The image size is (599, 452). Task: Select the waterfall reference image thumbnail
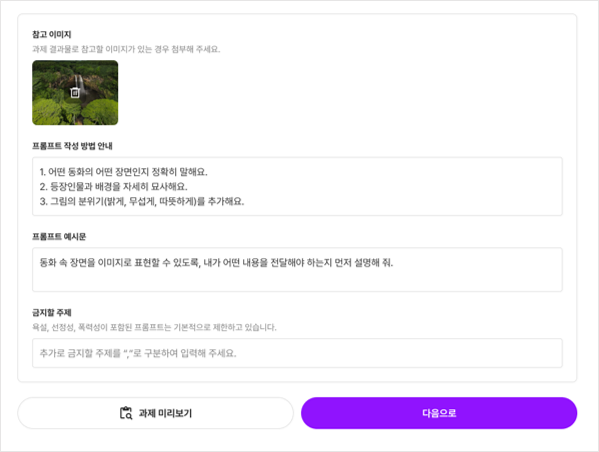pyautogui.click(x=75, y=92)
